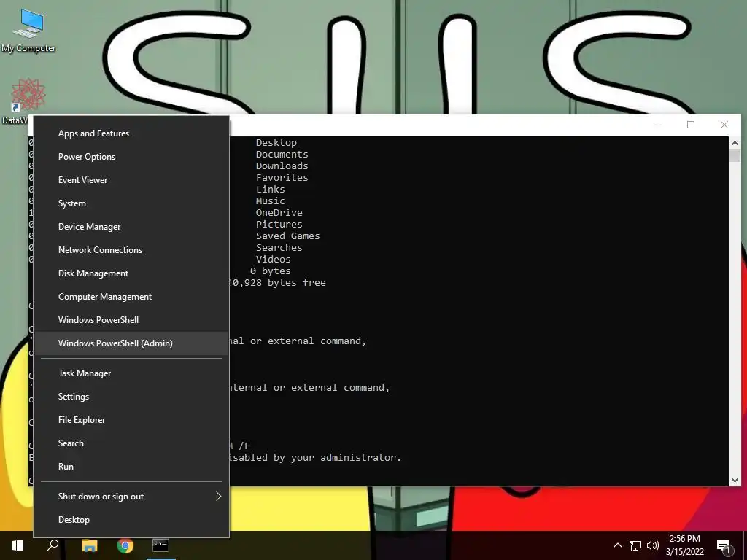Open File Explorer from the menu
747x560 pixels.
coord(131,420)
